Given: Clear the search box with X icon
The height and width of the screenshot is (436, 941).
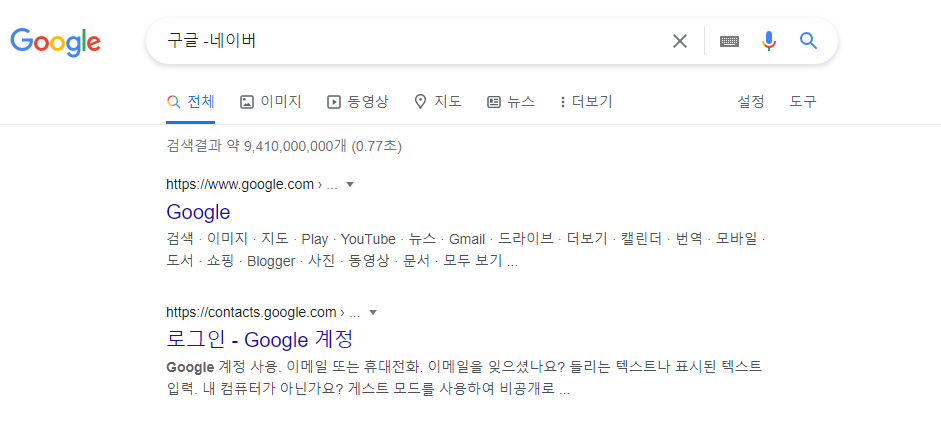Looking at the screenshot, I should click(679, 41).
